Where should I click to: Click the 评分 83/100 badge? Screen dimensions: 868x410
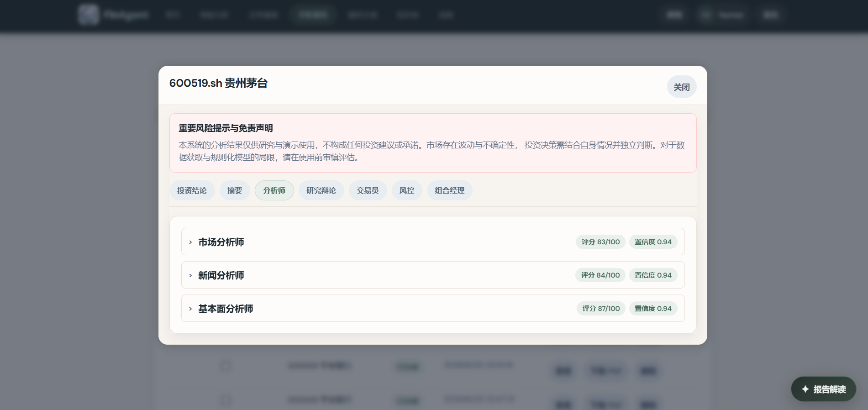point(600,242)
